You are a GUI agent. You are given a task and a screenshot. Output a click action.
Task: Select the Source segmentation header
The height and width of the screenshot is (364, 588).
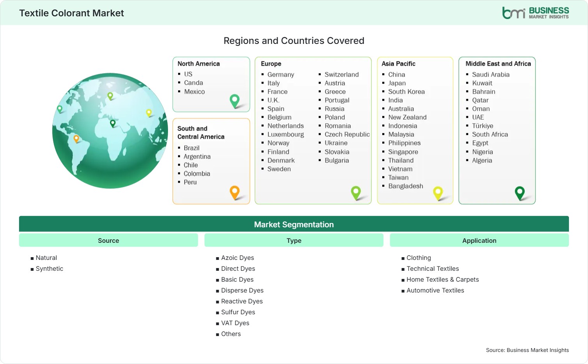pyautogui.click(x=108, y=240)
